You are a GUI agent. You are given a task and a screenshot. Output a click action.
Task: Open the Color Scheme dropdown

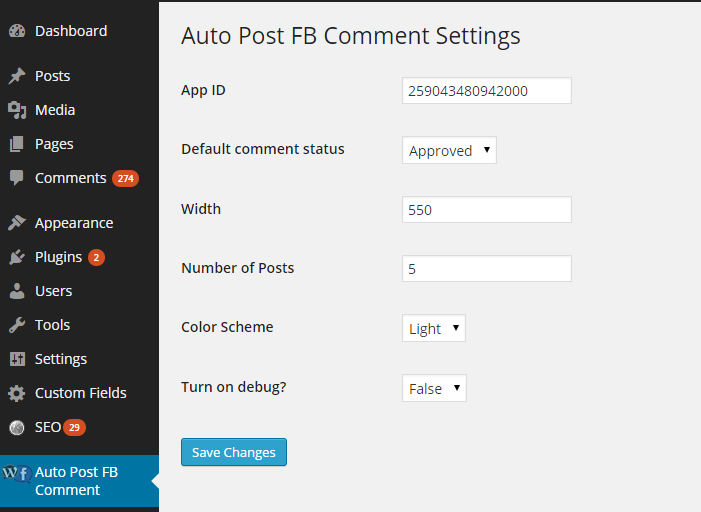[x=434, y=328]
